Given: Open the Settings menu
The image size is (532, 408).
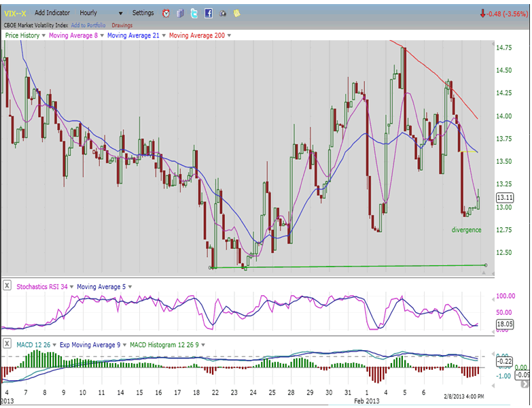Looking at the screenshot, I should [143, 13].
